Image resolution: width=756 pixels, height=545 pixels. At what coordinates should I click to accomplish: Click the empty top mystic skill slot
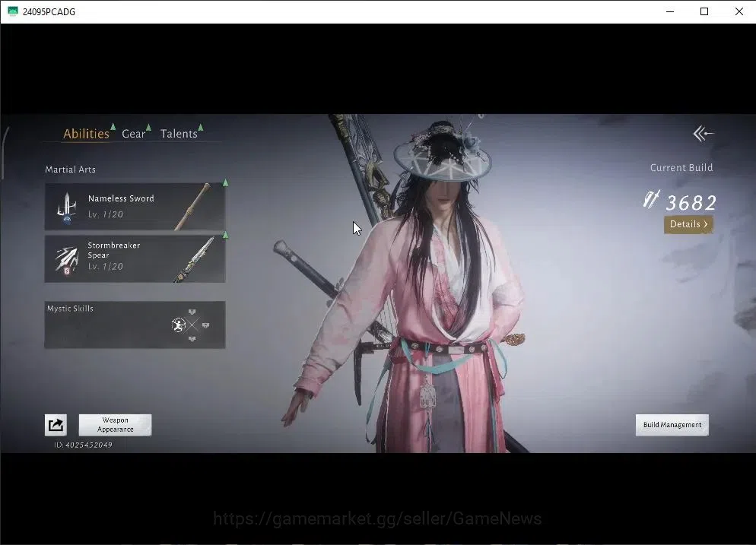tap(192, 312)
